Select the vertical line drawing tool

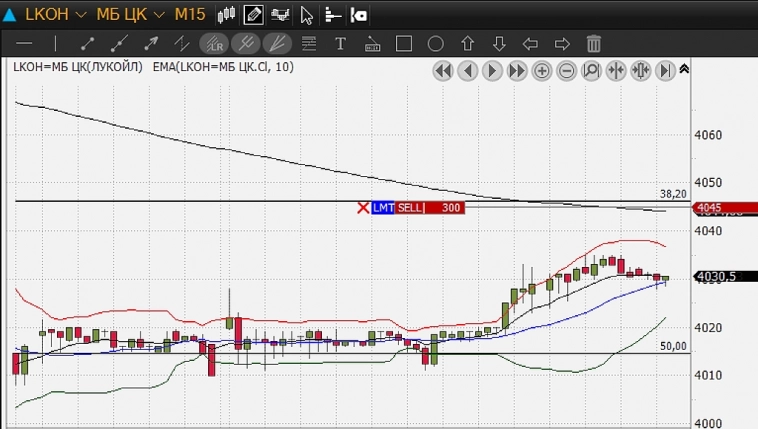(x=55, y=44)
